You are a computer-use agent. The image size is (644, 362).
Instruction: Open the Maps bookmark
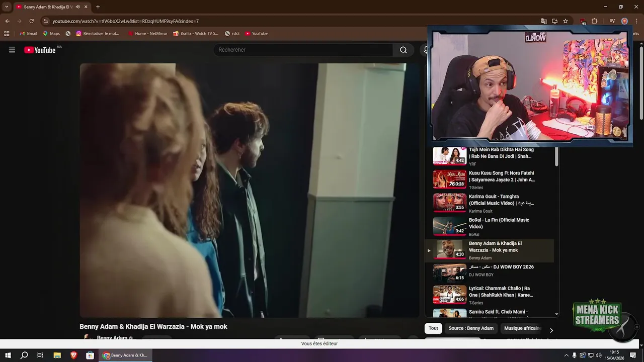[x=51, y=34]
